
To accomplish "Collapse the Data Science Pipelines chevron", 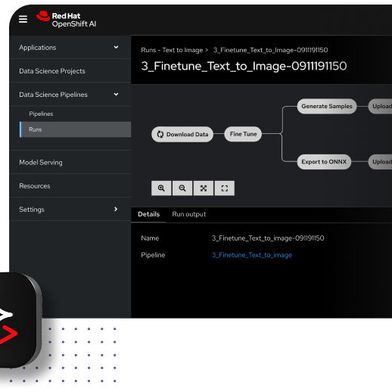I will click(x=116, y=94).
